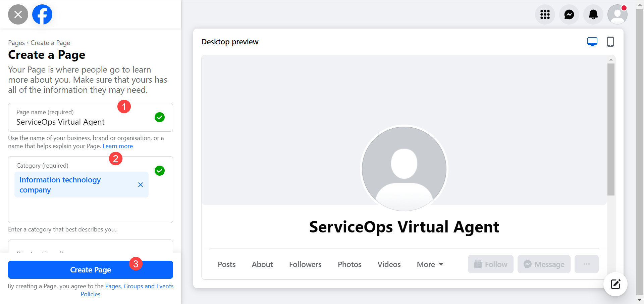Open Messenger chats
The height and width of the screenshot is (304, 644).
(x=569, y=14)
